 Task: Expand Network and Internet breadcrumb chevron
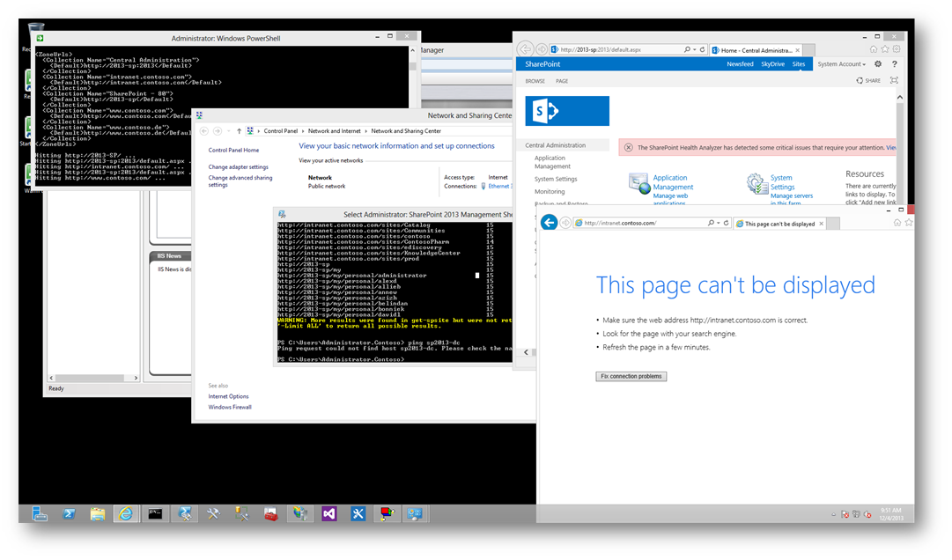click(365, 131)
